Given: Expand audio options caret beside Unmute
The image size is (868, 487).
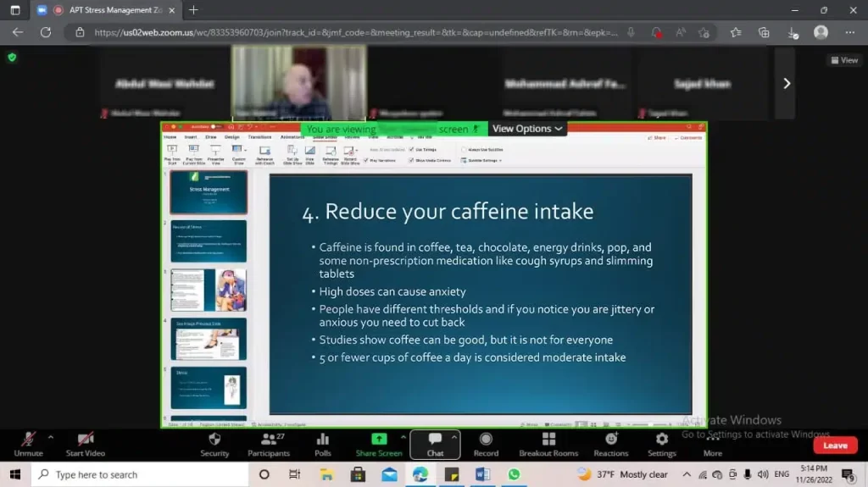Looking at the screenshot, I should tap(50, 437).
